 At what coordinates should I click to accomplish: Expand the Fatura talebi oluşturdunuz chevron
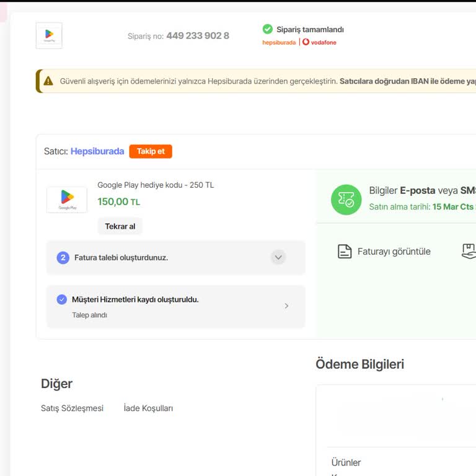pos(278,257)
